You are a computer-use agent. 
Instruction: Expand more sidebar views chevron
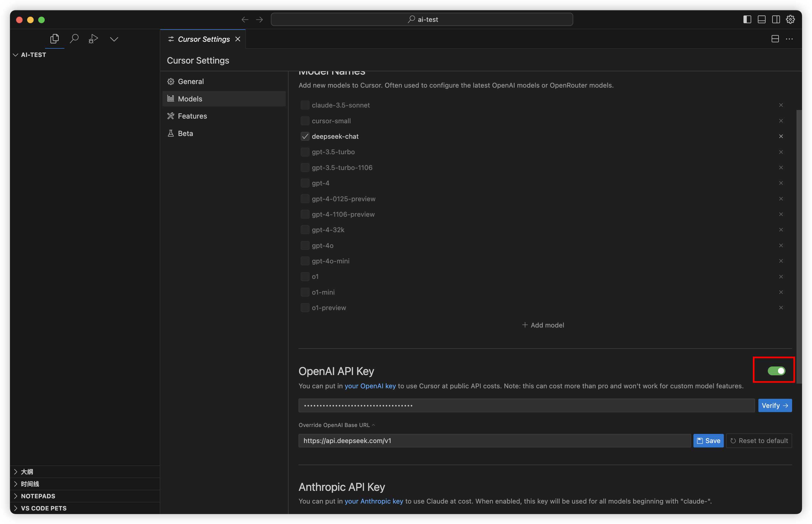click(x=114, y=39)
